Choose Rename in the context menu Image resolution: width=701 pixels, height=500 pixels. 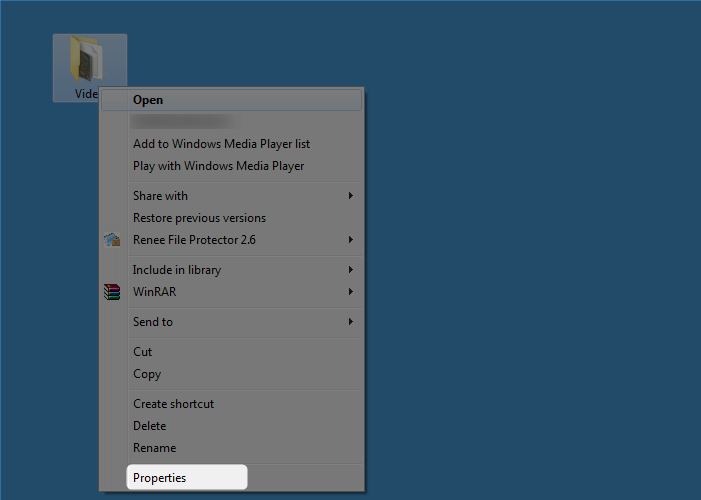(x=154, y=448)
